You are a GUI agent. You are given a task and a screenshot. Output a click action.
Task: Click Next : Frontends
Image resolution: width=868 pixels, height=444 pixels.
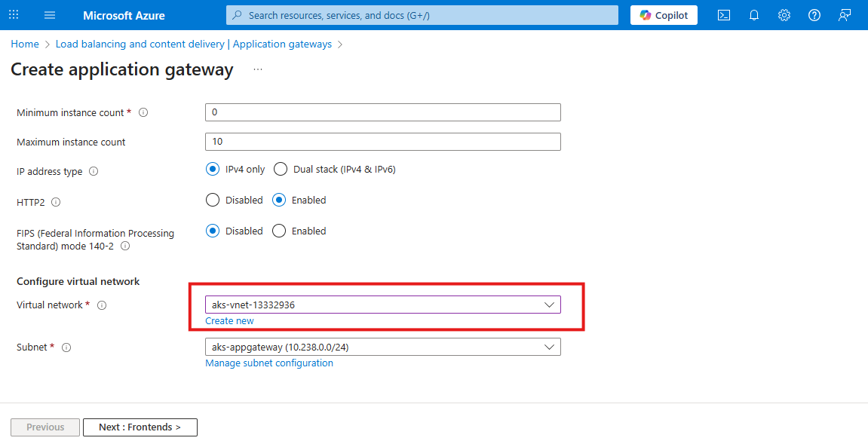(140, 427)
